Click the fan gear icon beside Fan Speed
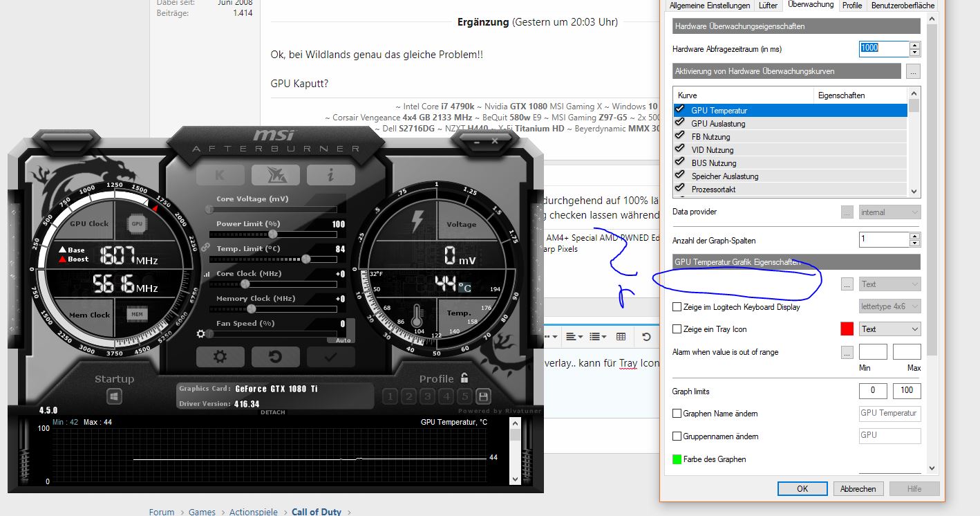The height and width of the screenshot is (516, 980). point(201,333)
